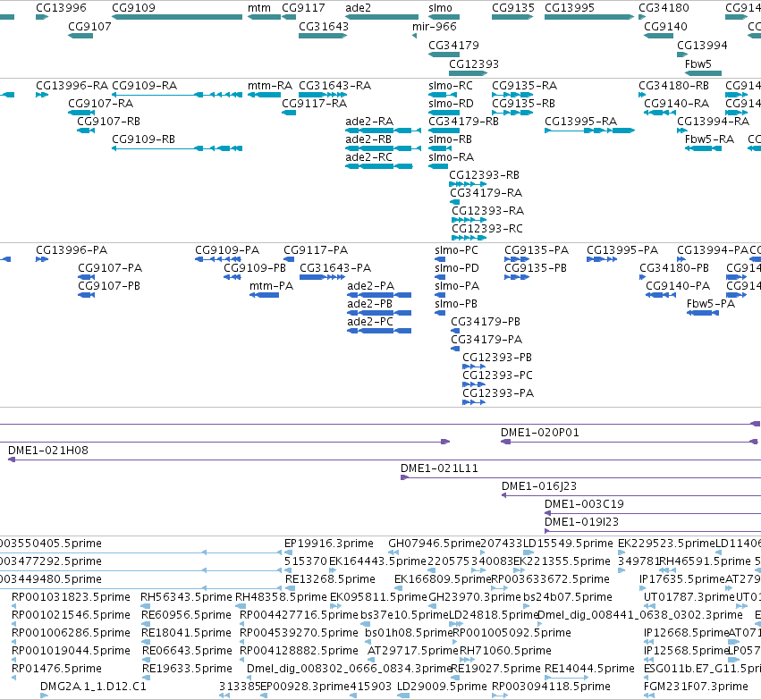This screenshot has height=700, width=761.
Task: Select protein slmo-PD label
Action: 457,268
